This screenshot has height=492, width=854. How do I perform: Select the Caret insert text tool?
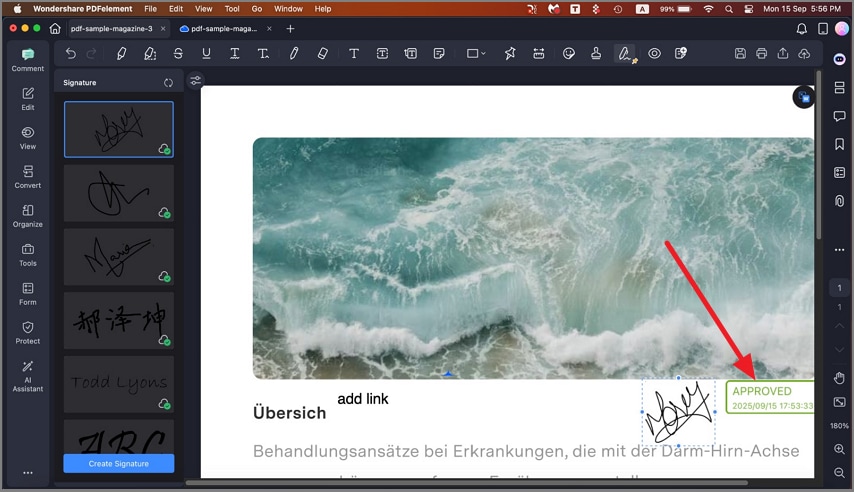(x=263, y=53)
